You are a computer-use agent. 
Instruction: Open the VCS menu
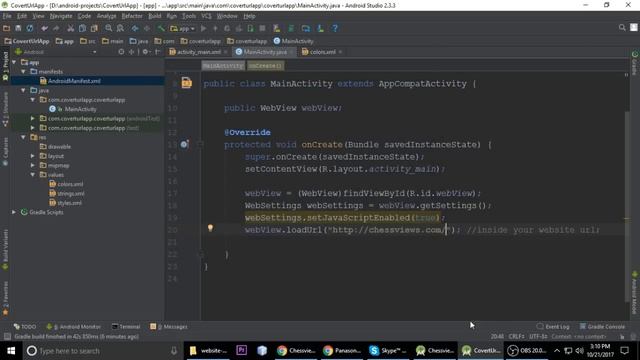click(206, 16)
